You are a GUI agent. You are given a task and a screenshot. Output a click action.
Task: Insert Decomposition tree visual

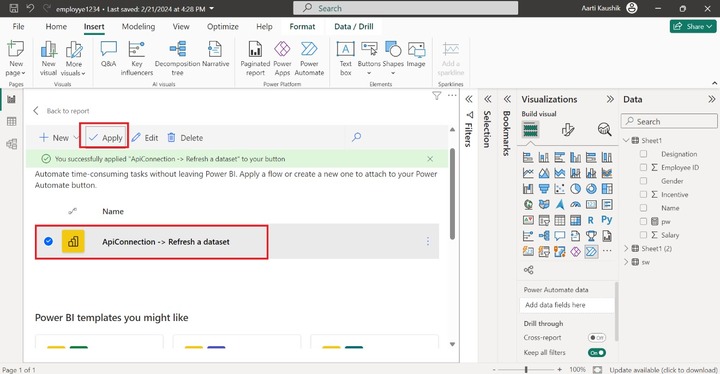tap(177, 58)
